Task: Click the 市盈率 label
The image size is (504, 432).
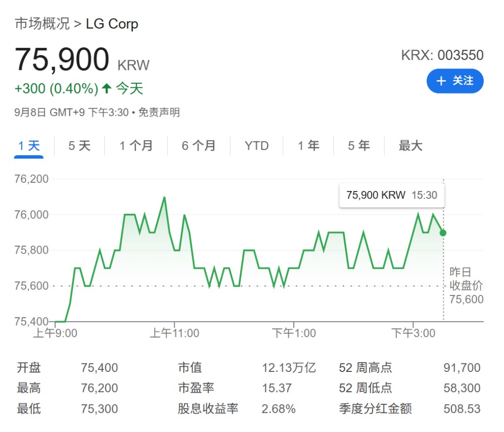Action: pyautogui.click(x=196, y=388)
